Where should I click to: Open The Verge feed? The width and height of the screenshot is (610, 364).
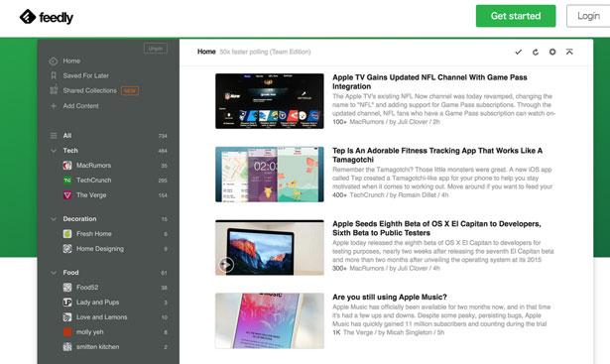click(91, 194)
